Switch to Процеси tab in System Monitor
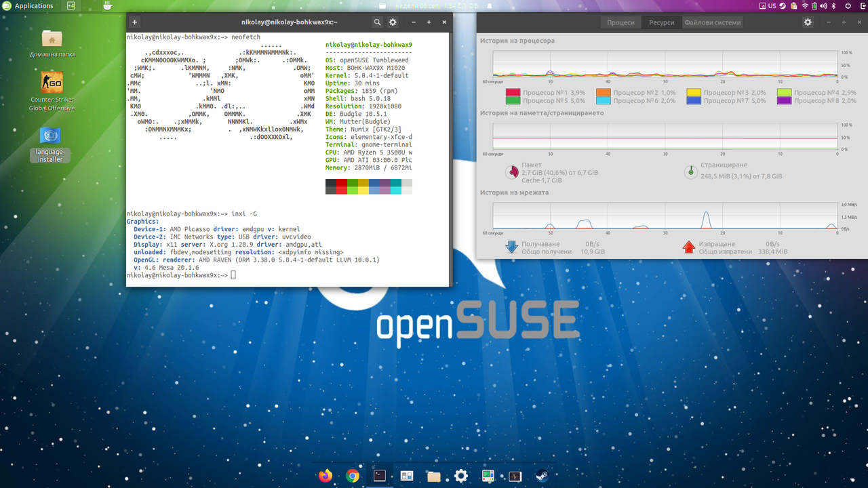This screenshot has width=868, height=488. pyautogui.click(x=620, y=22)
